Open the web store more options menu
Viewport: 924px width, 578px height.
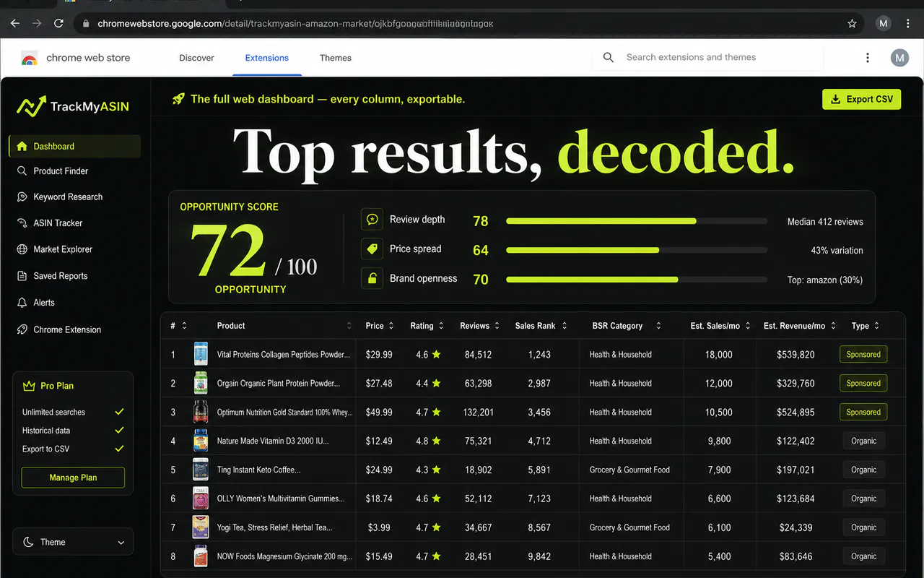click(868, 58)
